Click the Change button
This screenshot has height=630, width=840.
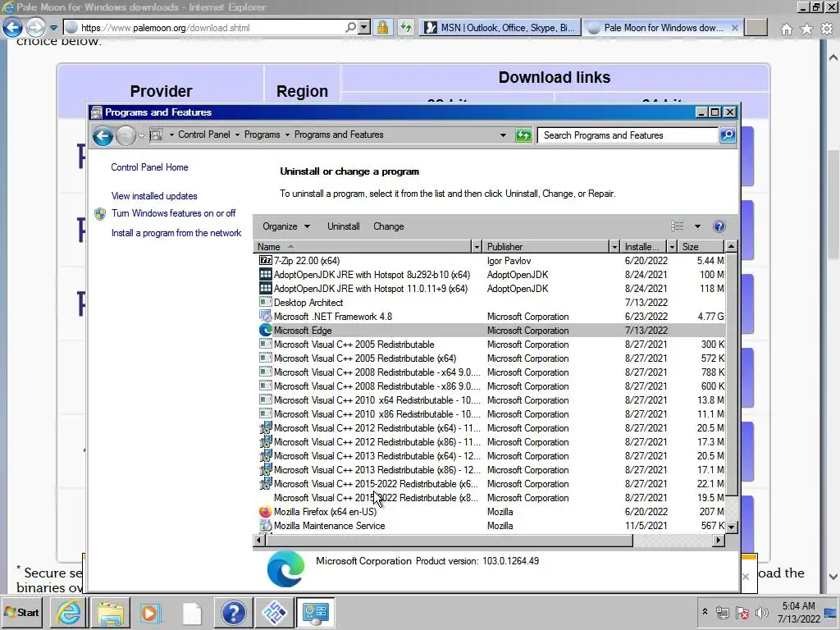388,226
